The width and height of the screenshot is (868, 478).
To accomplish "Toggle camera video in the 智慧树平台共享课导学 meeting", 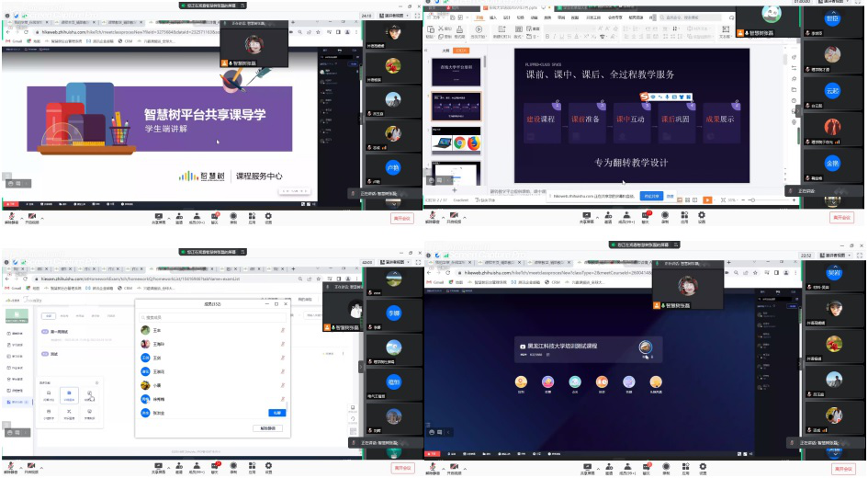I will click(x=31, y=218).
